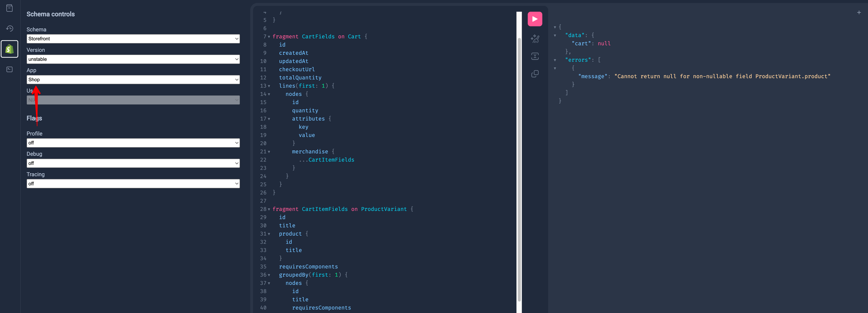Open the terminal panel sidebar icon
The image size is (868, 313).
coord(9,69)
